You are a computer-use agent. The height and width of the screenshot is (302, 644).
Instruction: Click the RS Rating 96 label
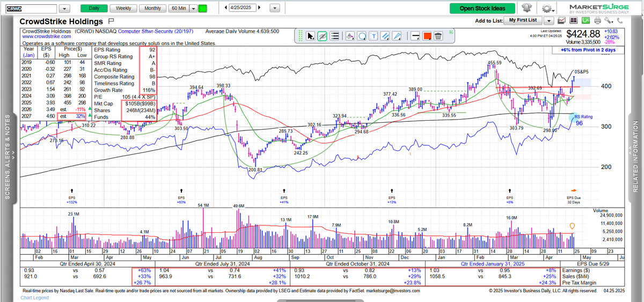583,120
